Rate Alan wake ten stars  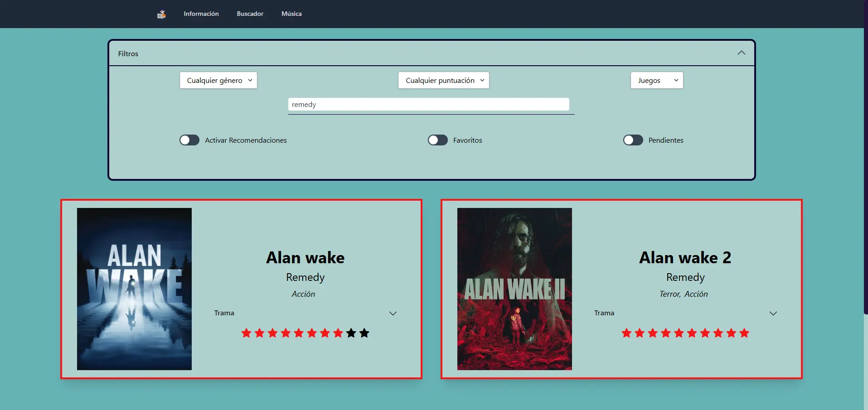364,333
